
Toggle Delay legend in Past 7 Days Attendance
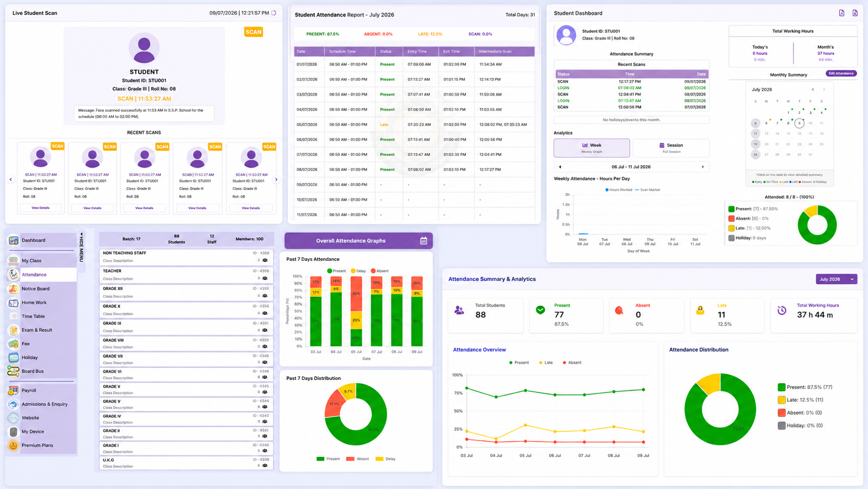358,271
